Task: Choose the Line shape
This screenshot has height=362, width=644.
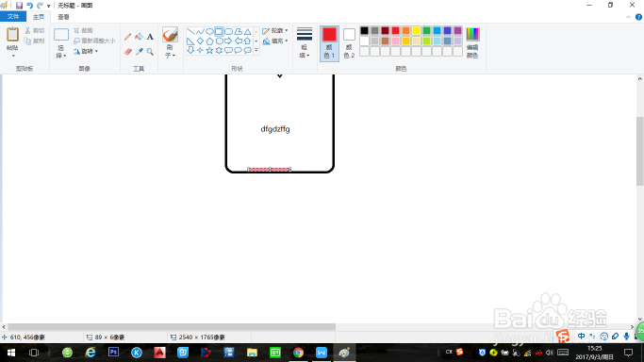Action: [190, 32]
